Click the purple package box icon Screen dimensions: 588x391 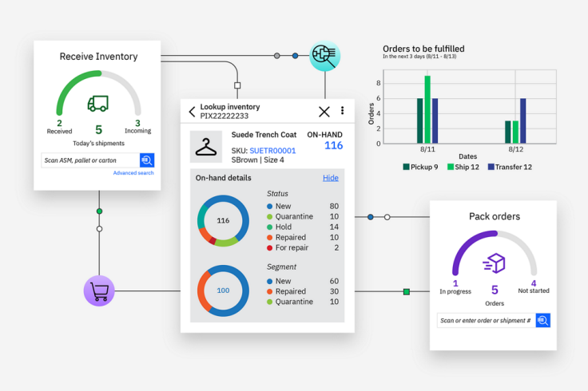(495, 263)
